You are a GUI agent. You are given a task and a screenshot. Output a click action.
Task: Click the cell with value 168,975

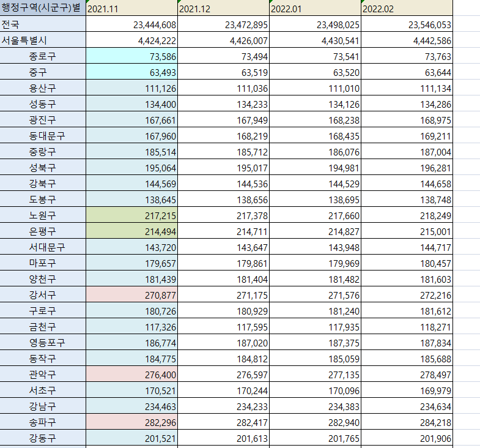[407, 119]
